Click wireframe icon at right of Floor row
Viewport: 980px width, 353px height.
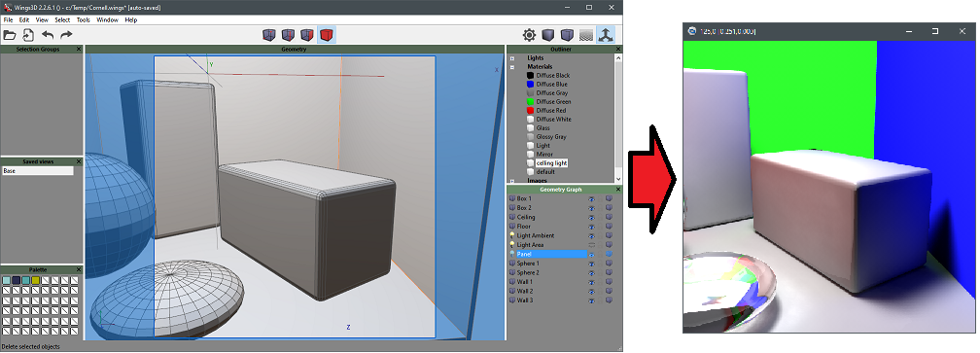coord(609,227)
